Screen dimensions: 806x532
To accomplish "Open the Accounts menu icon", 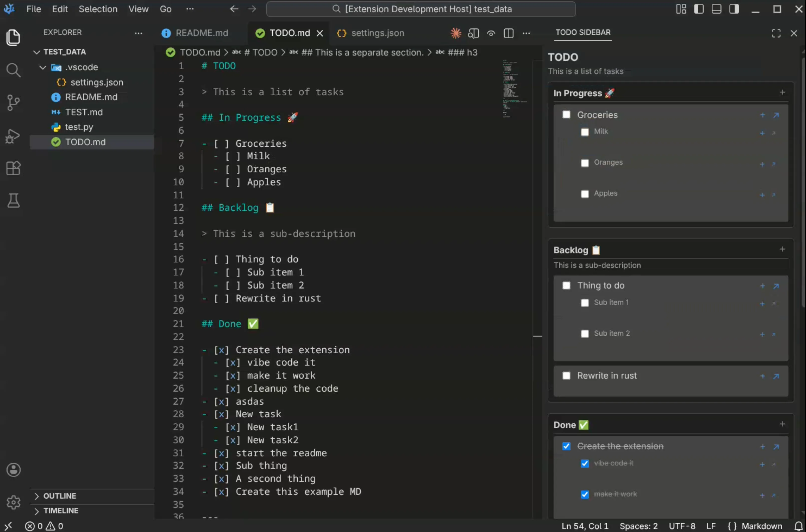I will click(13, 470).
